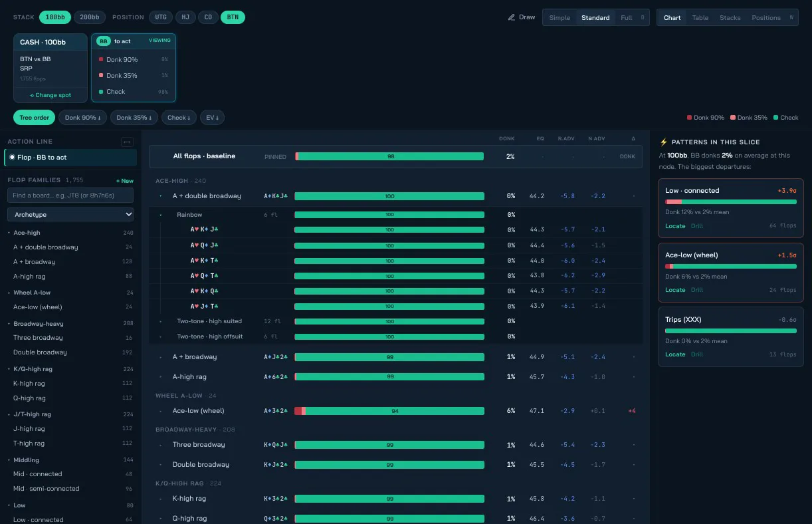Select the CO position

pyautogui.click(x=208, y=17)
